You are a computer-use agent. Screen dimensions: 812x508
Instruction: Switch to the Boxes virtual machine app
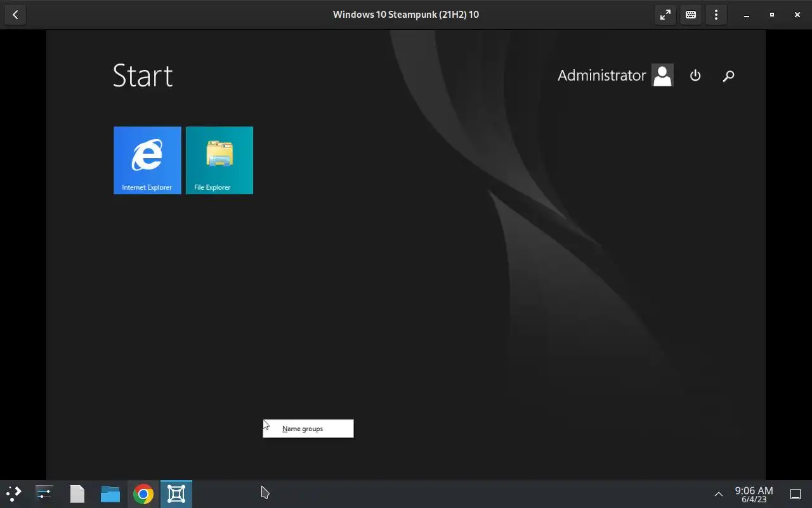[x=176, y=493]
